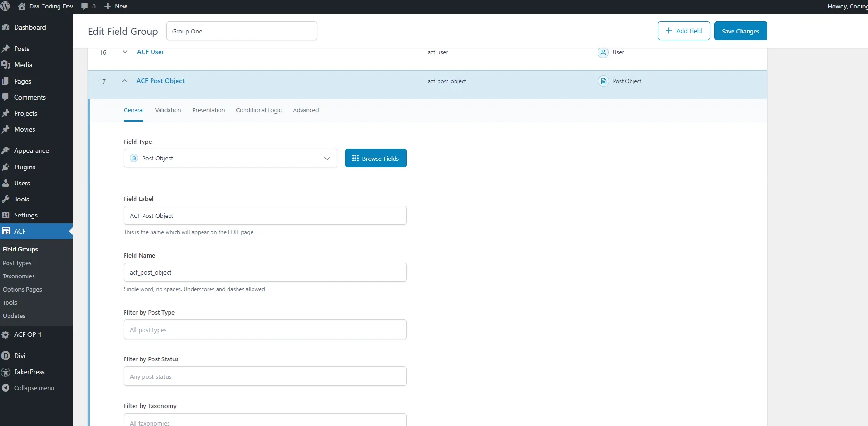This screenshot has width=868, height=426.
Task: Click the Save Changes button
Action: 740,31
